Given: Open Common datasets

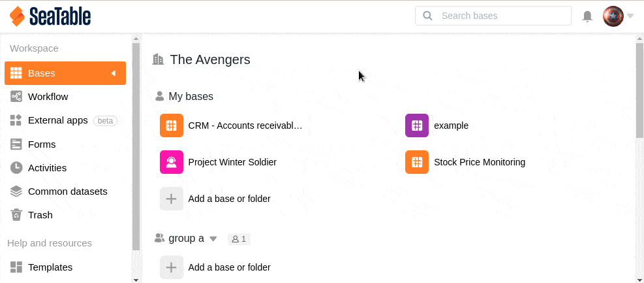Looking at the screenshot, I should 67,191.
